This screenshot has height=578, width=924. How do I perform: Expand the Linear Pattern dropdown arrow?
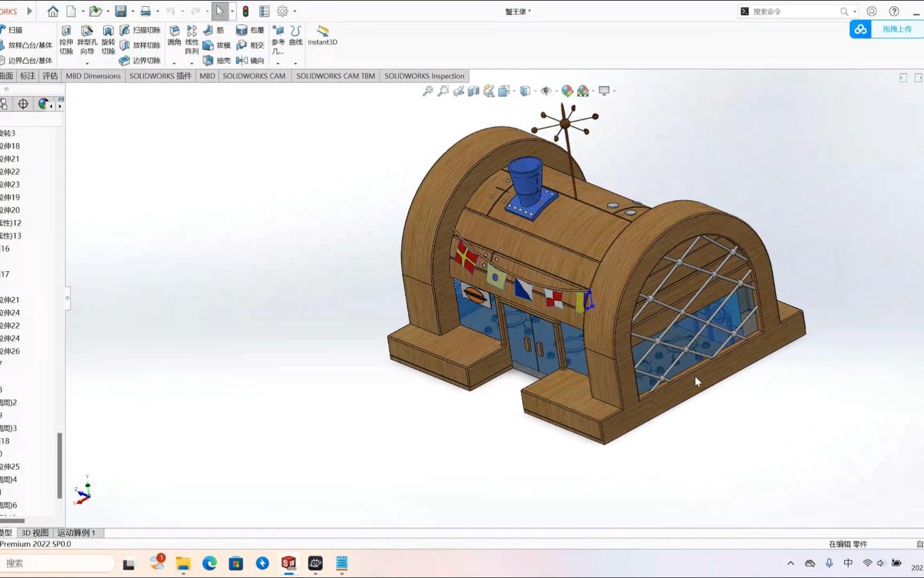pyautogui.click(x=191, y=64)
